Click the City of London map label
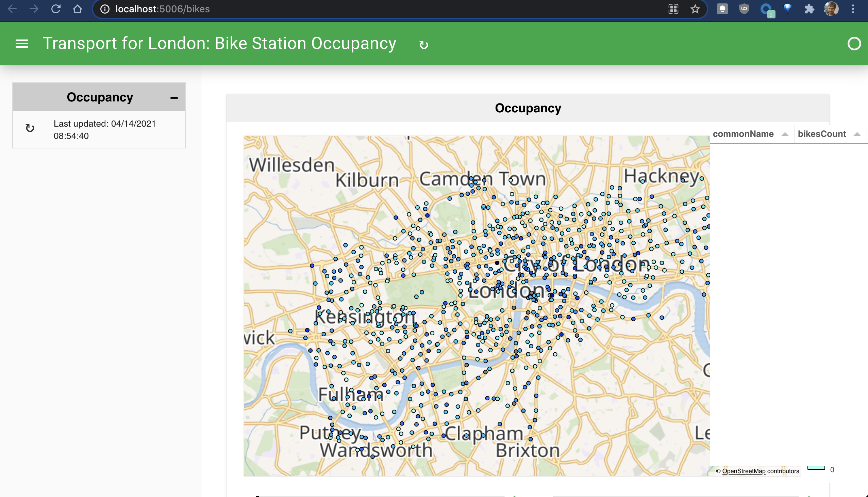Screen dimensions: 868x497 [577, 265]
